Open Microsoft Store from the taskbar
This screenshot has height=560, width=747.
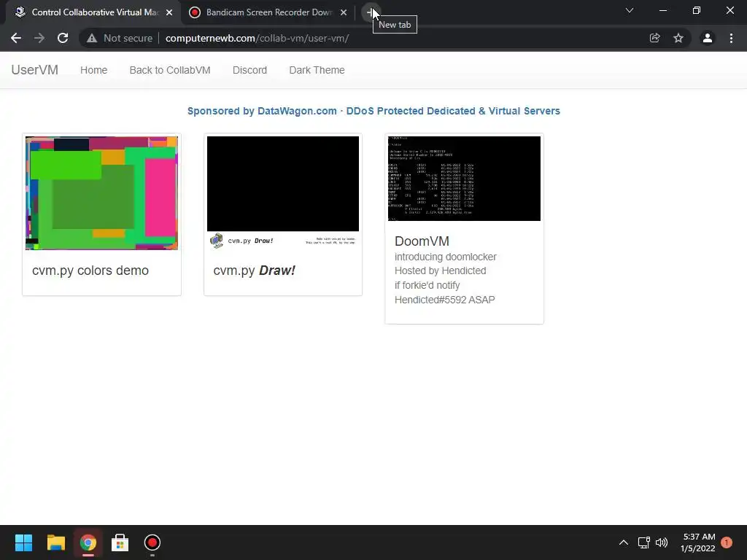tap(120, 542)
